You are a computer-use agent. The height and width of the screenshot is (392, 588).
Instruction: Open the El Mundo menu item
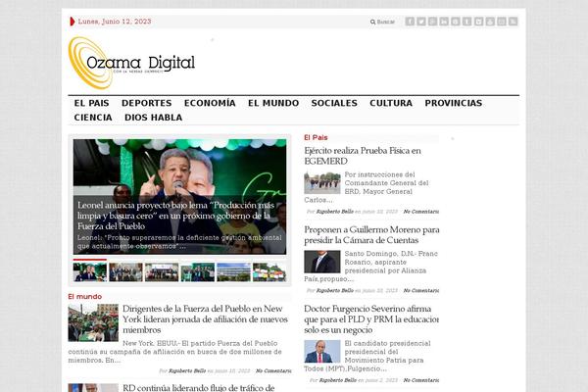(x=273, y=103)
